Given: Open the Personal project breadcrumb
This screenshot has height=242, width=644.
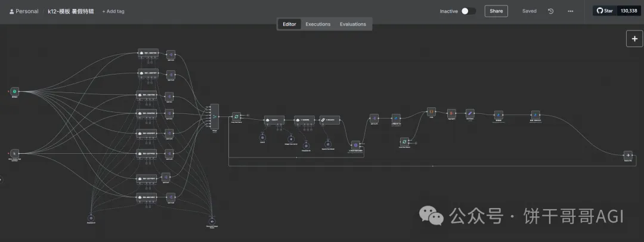Looking at the screenshot, I should (24, 11).
